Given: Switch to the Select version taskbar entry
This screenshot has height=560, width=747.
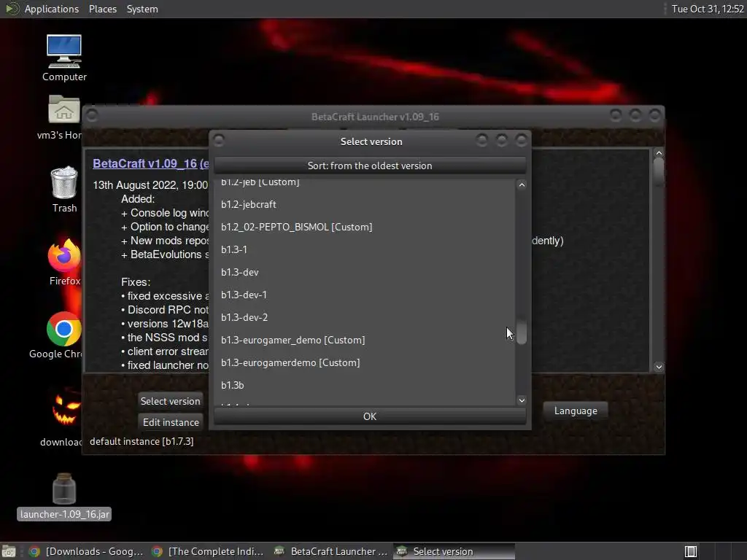Looking at the screenshot, I should tap(454, 551).
